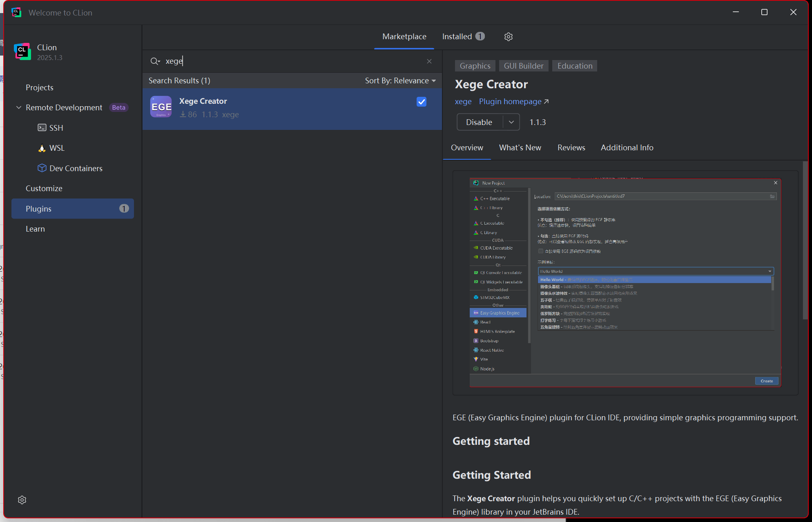Expand the Disable button dropdown arrow
The image size is (812, 522).
tap(511, 122)
